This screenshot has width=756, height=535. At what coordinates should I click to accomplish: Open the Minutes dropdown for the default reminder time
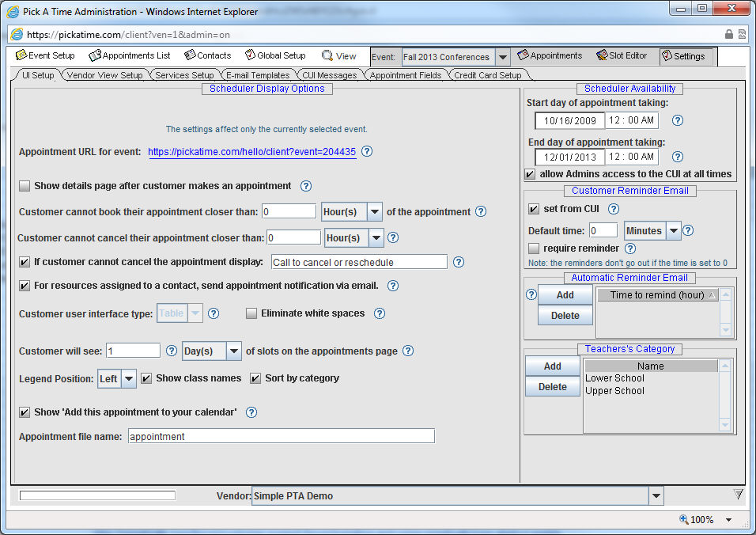coord(674,230)
